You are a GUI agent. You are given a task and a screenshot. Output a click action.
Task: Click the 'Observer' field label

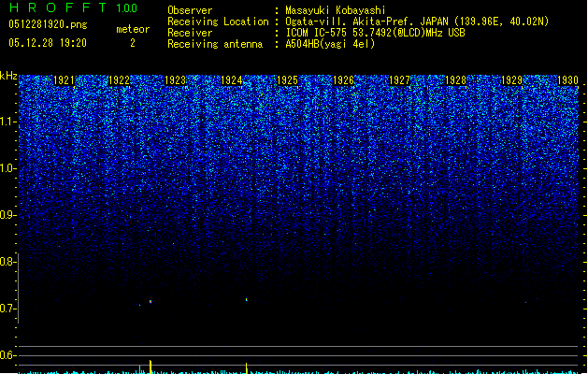coord(190,10)
